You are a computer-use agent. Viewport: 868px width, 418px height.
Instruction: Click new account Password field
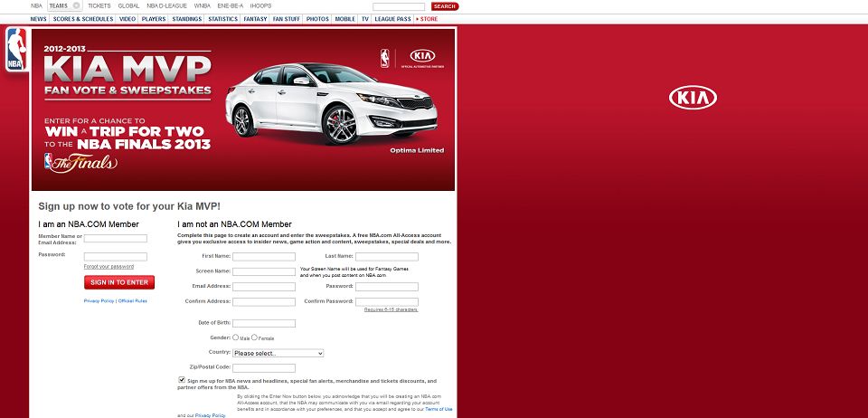pyautogui.click(x=386, y=287)
